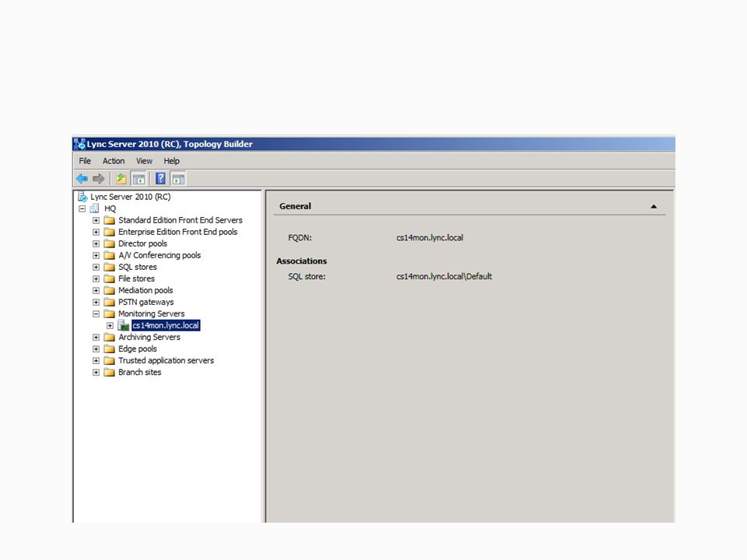Collapse the General section arrow
Image resolution: width=747 pixels, height=560 pixels.
tap(654, 207)
